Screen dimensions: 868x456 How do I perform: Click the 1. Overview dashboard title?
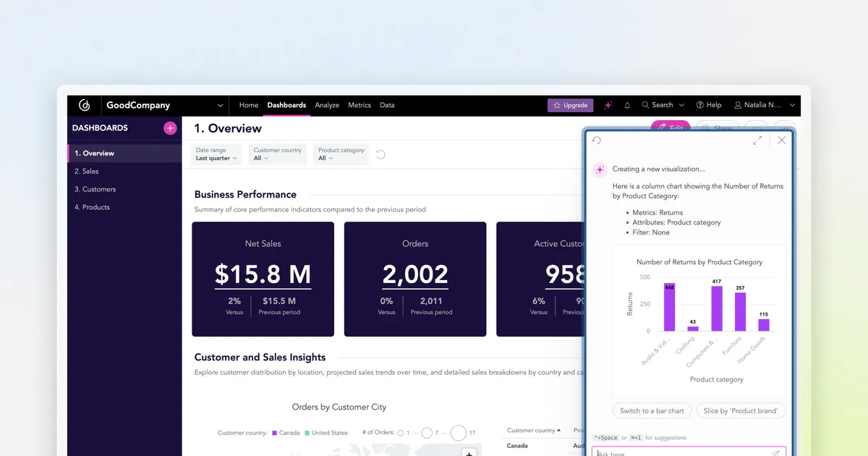point(228,128)
